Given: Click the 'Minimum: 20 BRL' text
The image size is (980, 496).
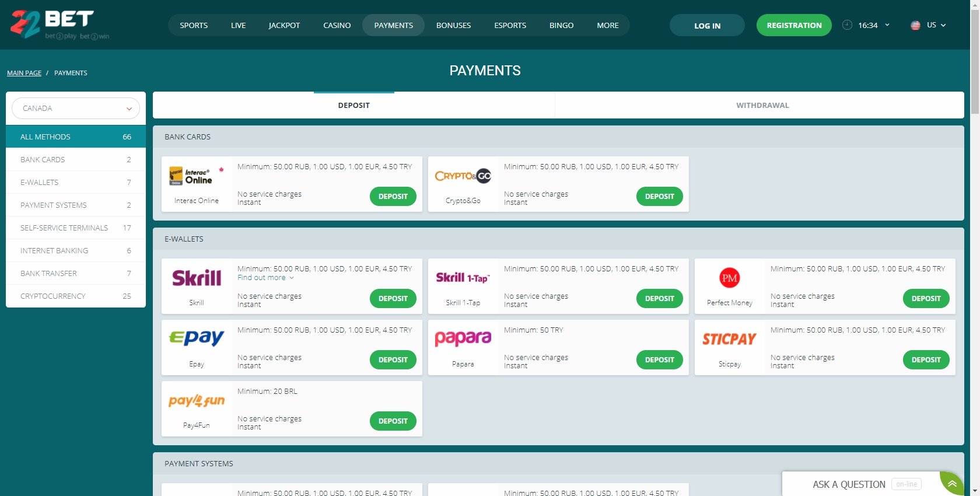Looking at the screenshot, I should tap(267, 391).
